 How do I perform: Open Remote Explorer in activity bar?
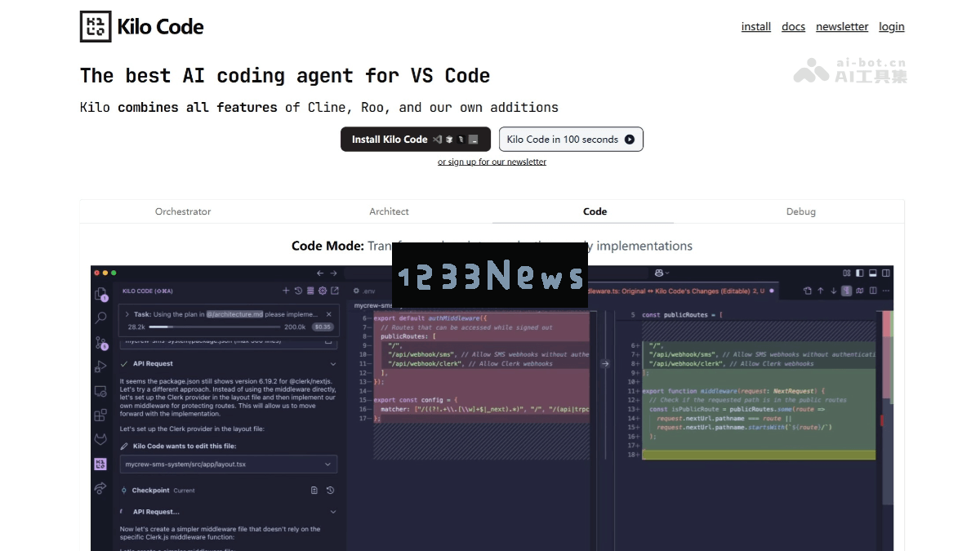coord(100,391)
